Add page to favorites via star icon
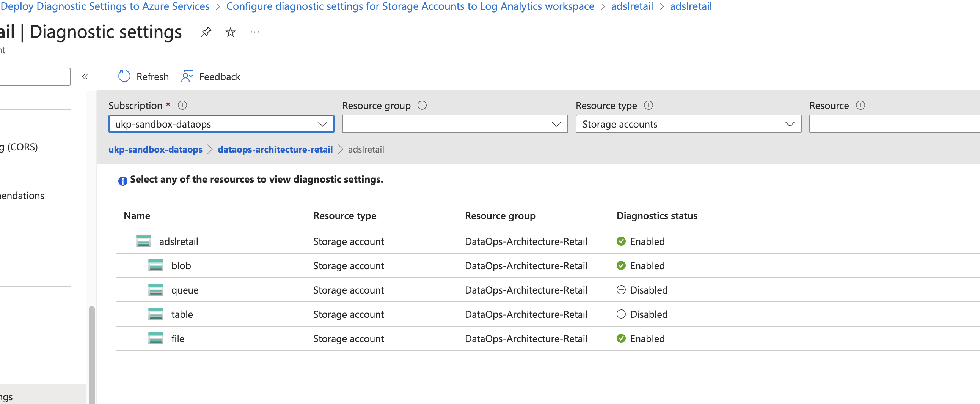The image size is (980, 404). (230, 32)
